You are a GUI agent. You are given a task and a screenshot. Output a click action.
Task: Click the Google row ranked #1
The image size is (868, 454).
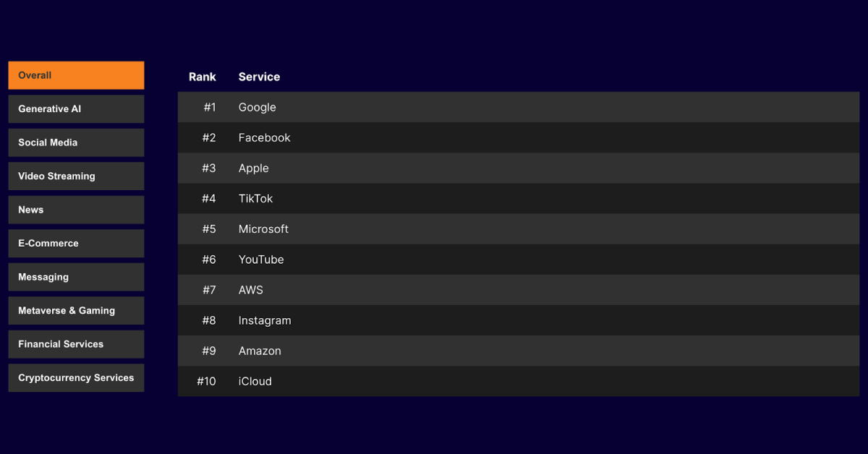[258, 107]
